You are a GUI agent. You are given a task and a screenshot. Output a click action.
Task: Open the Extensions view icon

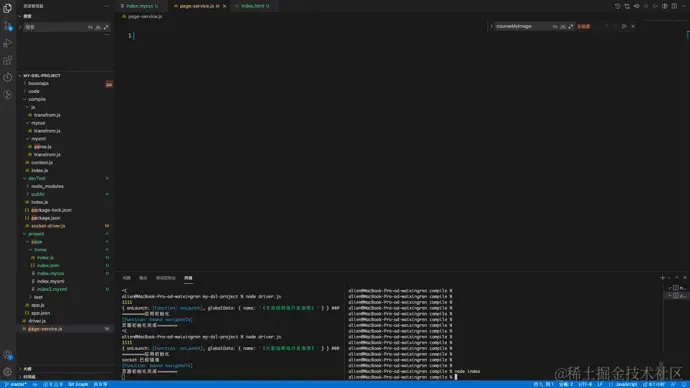[7, 60]
